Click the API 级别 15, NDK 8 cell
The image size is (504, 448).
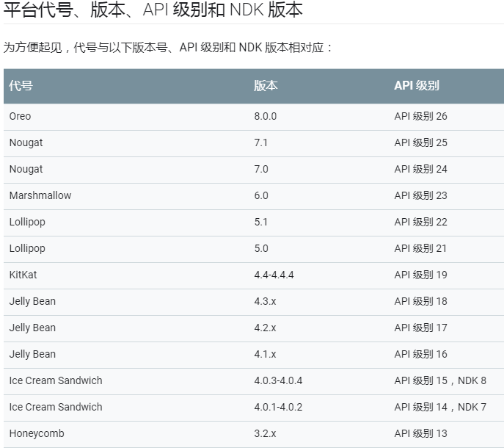[440, 380]
